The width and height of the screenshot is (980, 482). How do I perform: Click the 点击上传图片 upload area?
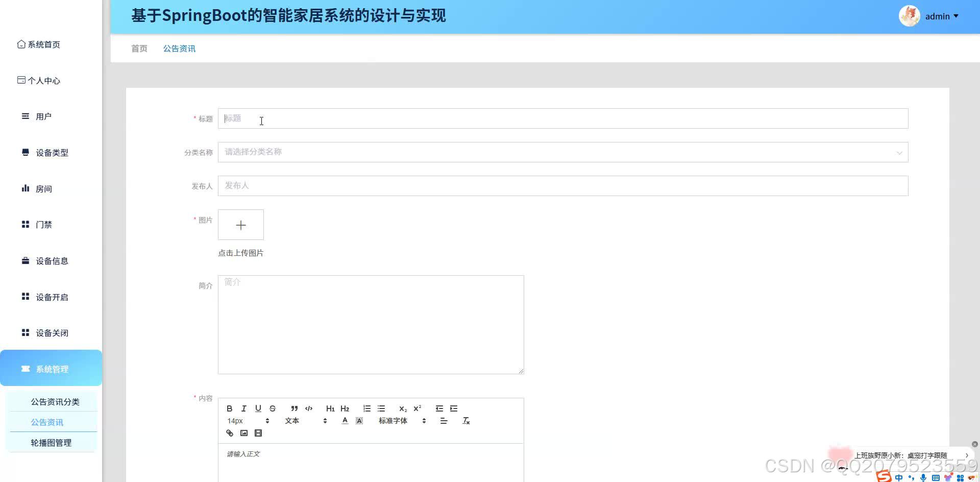click(x=240, y=225)
